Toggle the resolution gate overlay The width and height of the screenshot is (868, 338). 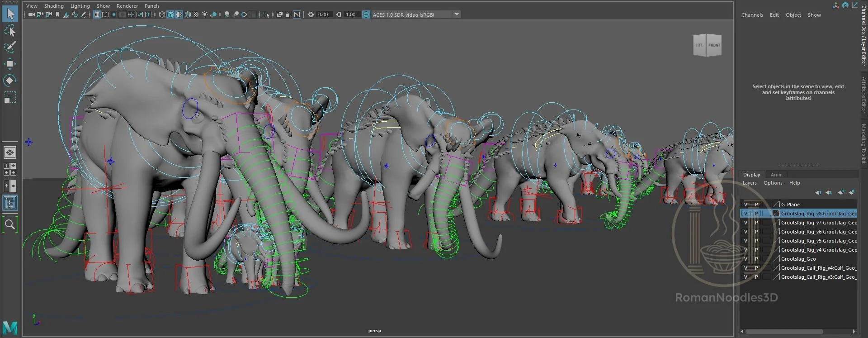pyautogui.click(x=114, y=14)
